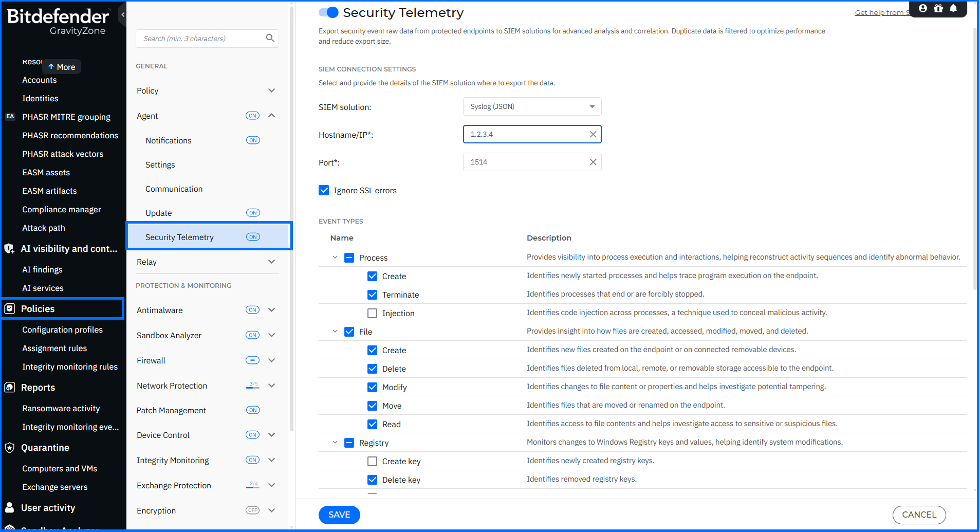Cancel the policy changes

919,515
